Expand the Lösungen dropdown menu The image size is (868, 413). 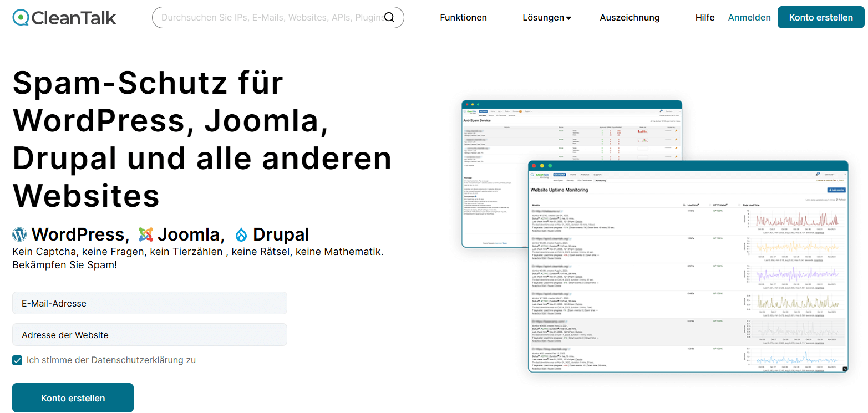(x=546, y=18)
